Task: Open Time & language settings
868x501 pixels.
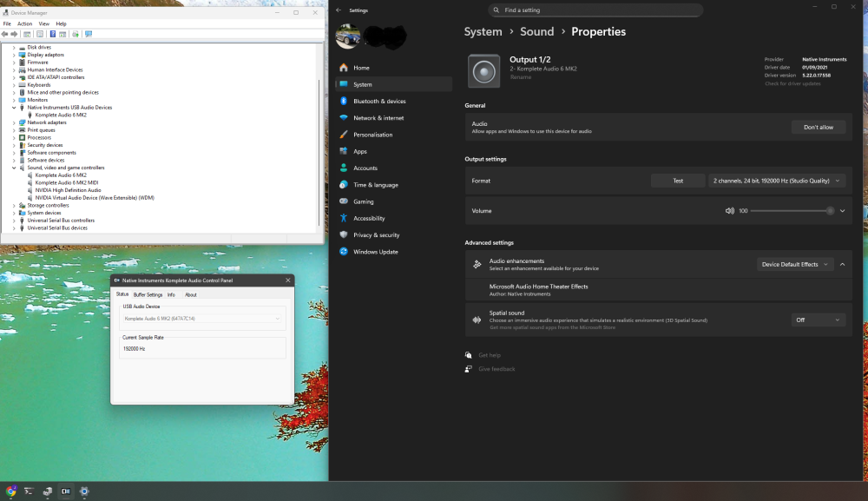Action: tap(393, 185)
